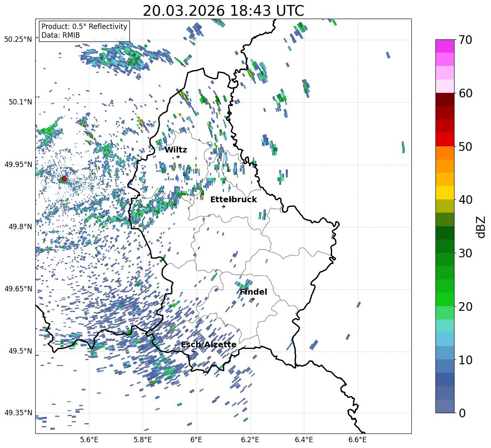Select the Esch/Alzette city label
The image size is (491, 448).
(x=209, y=344)
